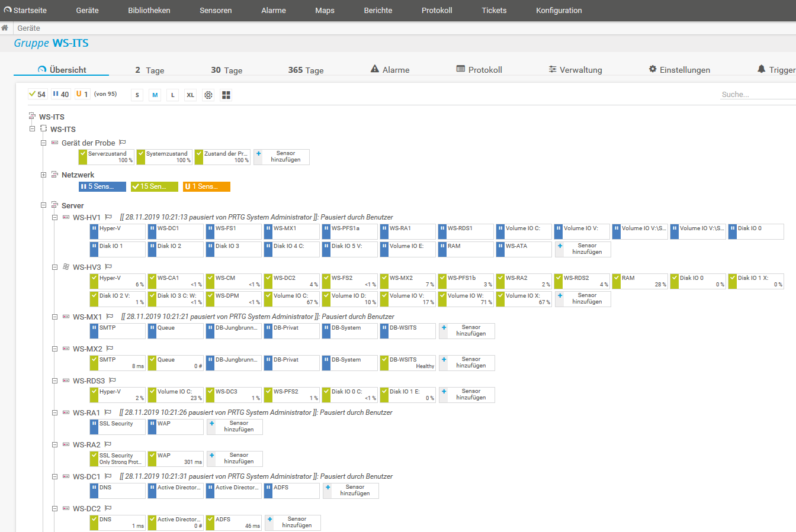Set tree view size to XL
The image size is (796, 532).
tap(190, 95)
